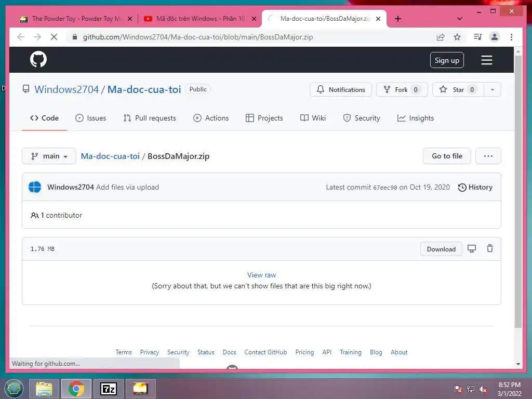
Task: Click the contributors people icon
Action: pyautogui.click(x=35, y=216)
